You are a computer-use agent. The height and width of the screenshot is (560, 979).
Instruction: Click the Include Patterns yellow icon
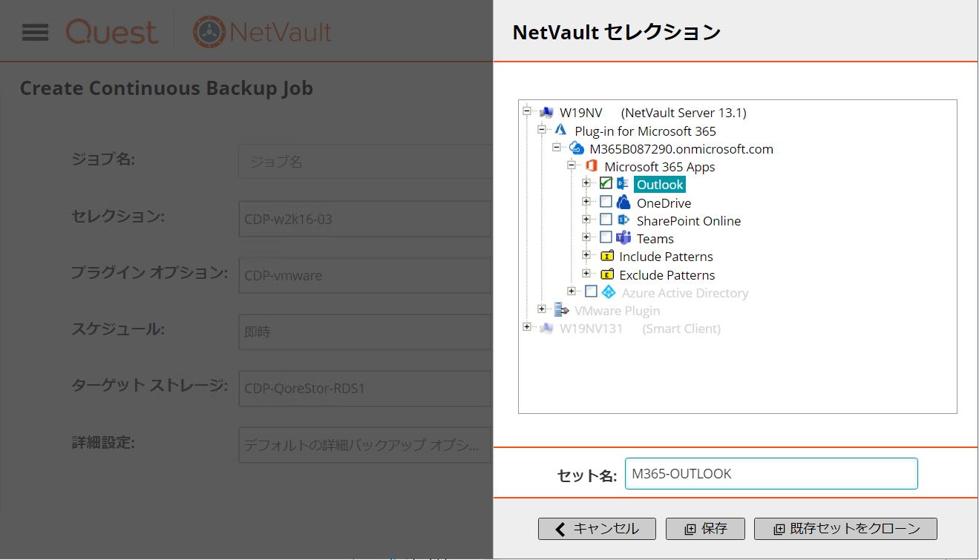click(x=607, y=256)
